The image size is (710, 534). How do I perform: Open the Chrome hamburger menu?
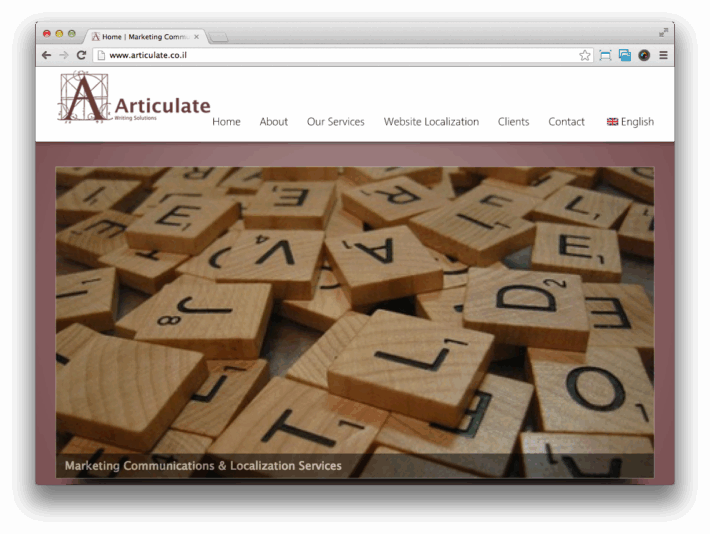point(663,55)
